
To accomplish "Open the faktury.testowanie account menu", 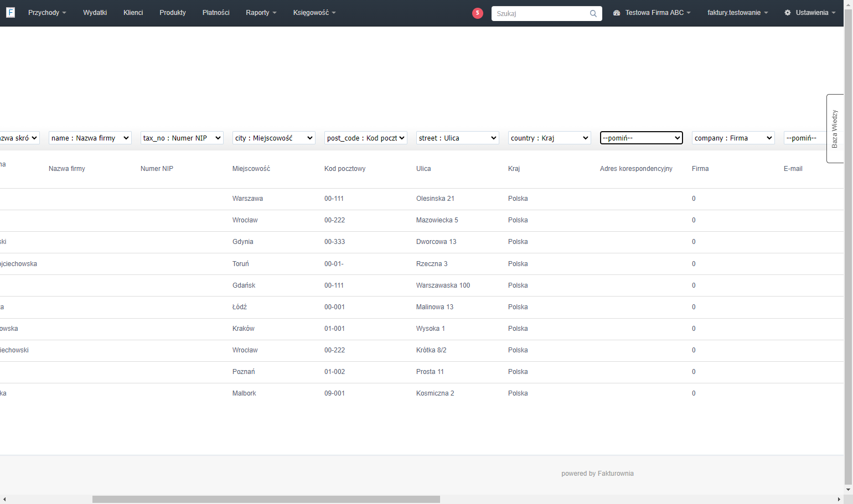I will click(x=737, y=13).
